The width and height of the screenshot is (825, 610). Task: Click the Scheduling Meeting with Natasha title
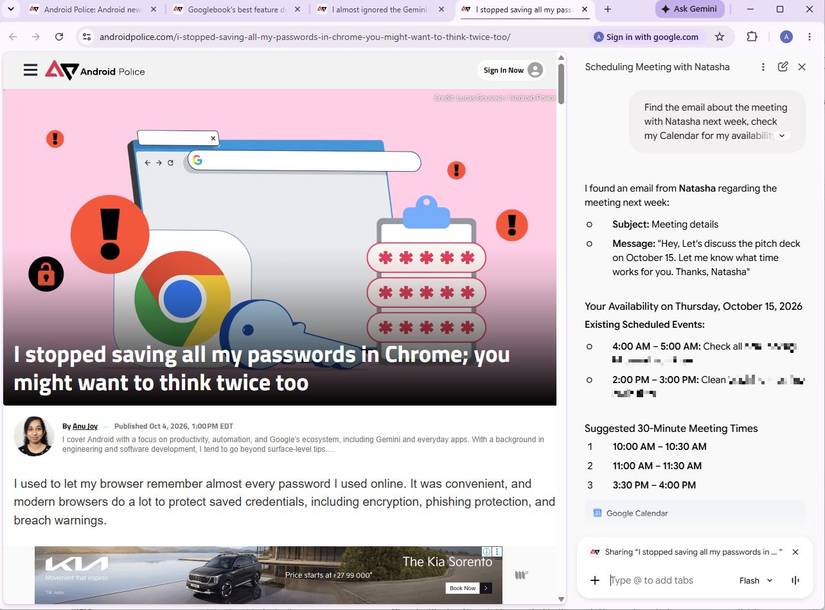[657, 67]
